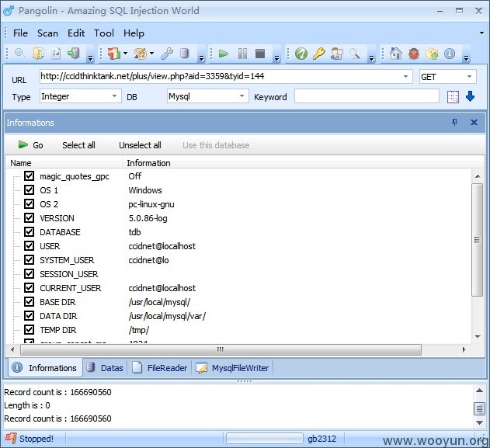Pin the Informations panel
The height and width of the screenshot is (448, 490).
point(455,122)
